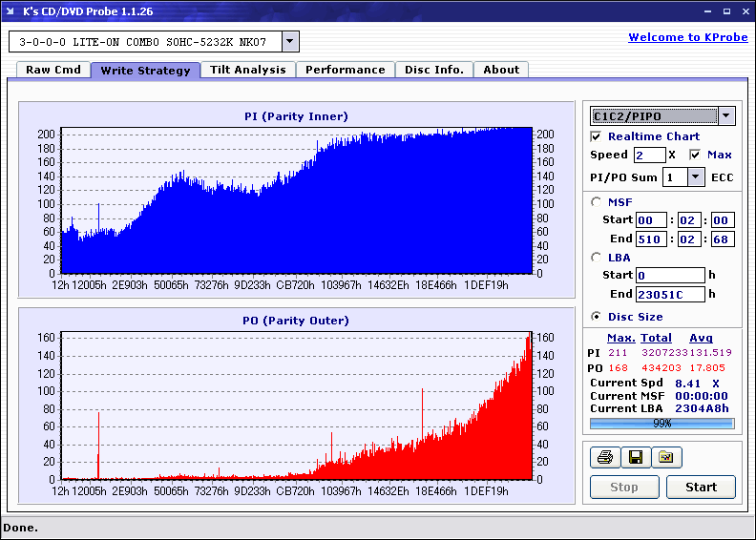Click MSF Start frames field 00

pyautogui.click(x=723, y=220)
